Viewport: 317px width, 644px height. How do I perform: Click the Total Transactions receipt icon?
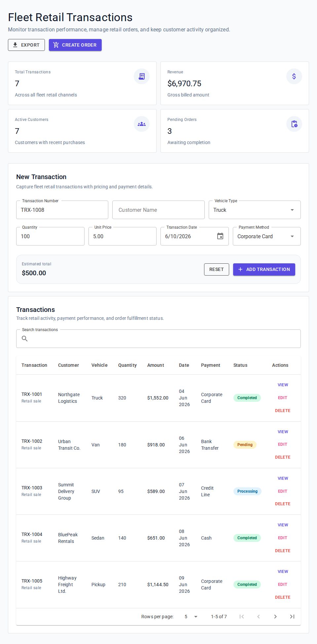(x=142, y=76)
